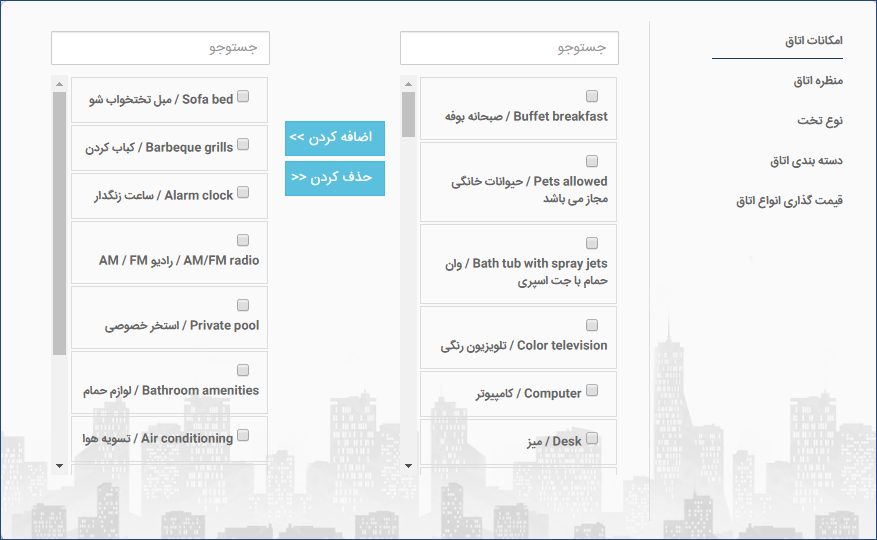Screen dimensions: 877x540
Task: Check the Color television option
Action: [x=592, y=325]
